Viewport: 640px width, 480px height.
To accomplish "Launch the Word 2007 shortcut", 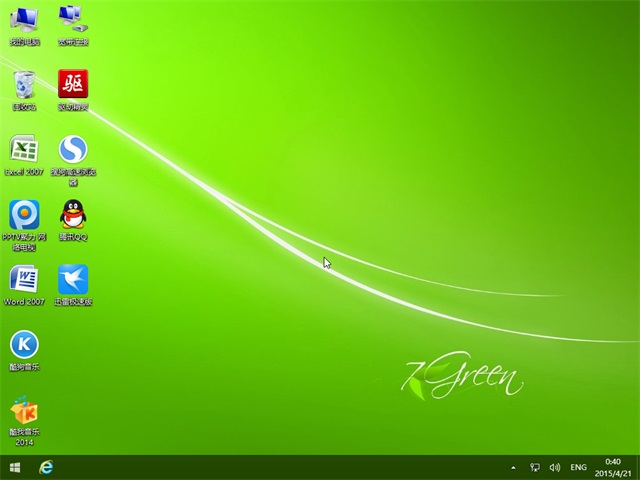I will click(x=24, y=279).
